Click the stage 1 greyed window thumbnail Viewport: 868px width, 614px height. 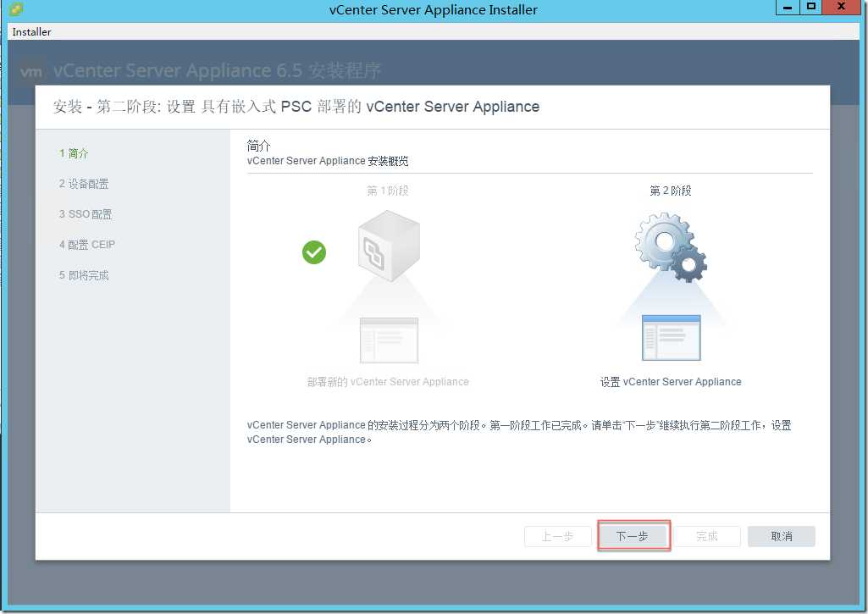tap(389, 340)
